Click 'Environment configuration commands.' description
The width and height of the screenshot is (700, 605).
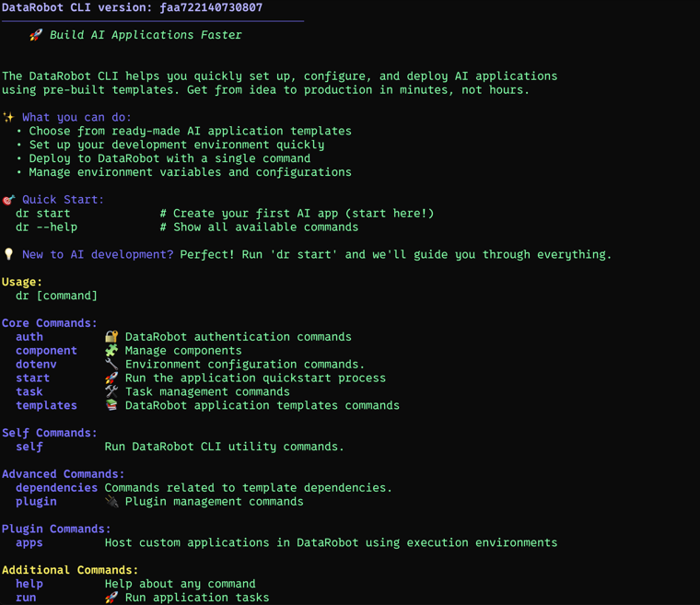click(245, 365)
